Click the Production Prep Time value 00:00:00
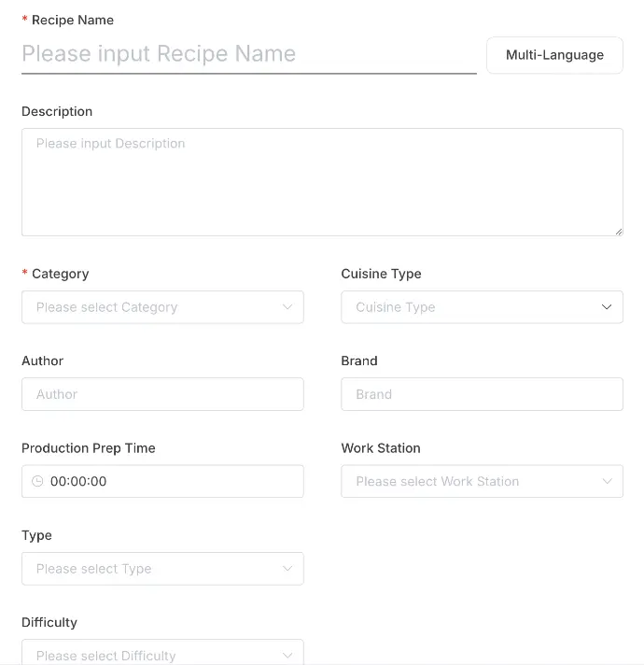The width and height of the screenshot is (644, 665). 79,482
